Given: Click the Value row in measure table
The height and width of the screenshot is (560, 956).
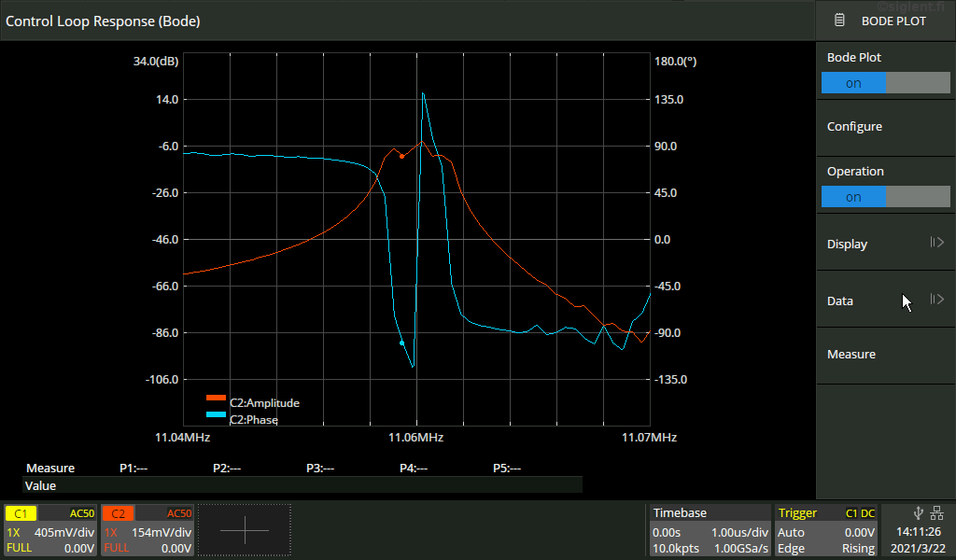Looking at the screenshot, I should pyautogui.click(x=302, y=485).
